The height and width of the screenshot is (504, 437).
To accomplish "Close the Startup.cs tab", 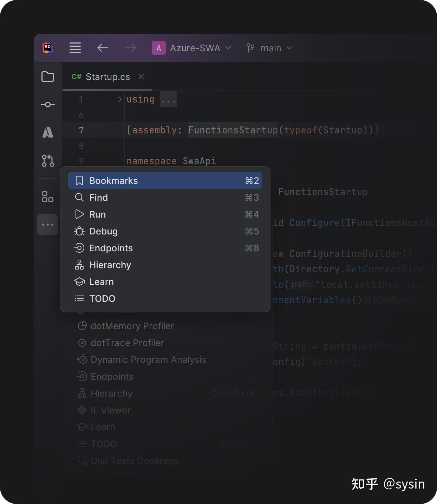I will [x=141, y=77].
